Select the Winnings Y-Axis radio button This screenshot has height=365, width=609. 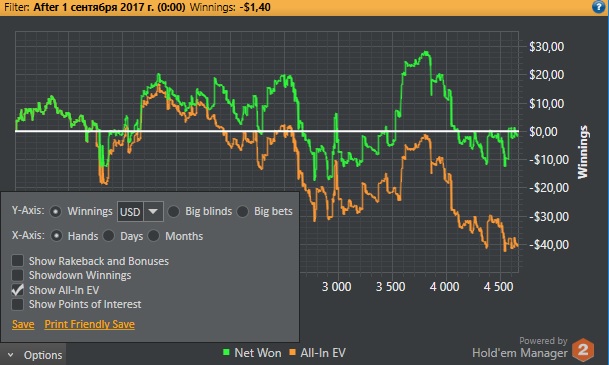click(x=56, y=211)
